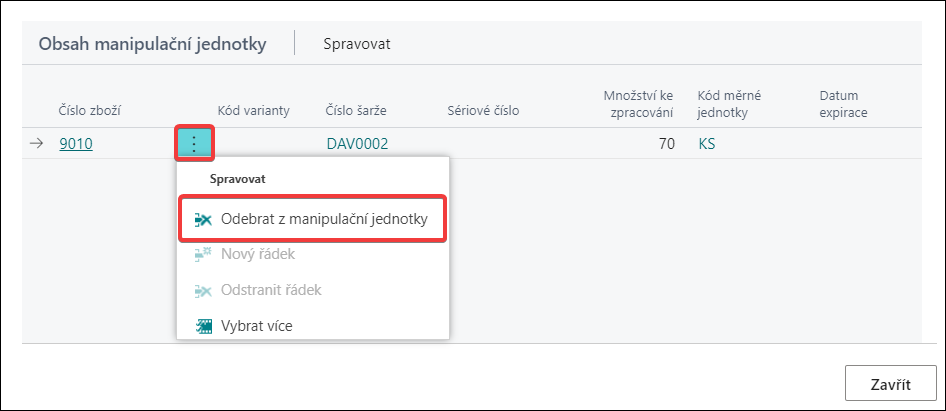
Task: Click the Vybrat více icon
Action: tap(204, 327)
